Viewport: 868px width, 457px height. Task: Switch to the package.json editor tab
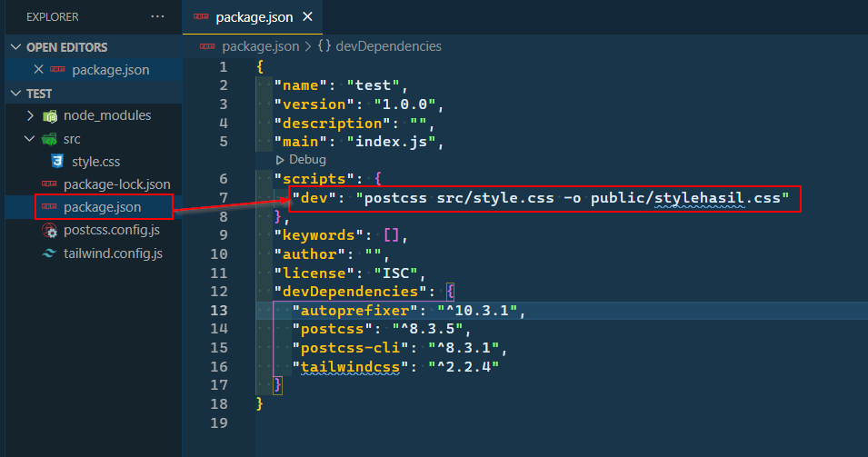pyautogui.click(x=253, y=17)
